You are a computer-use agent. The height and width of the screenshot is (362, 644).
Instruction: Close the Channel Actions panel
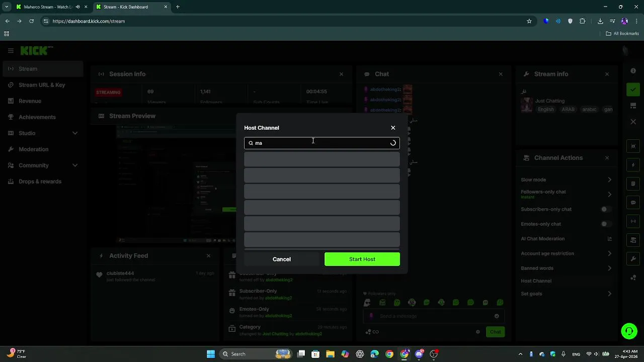[607, 158]
